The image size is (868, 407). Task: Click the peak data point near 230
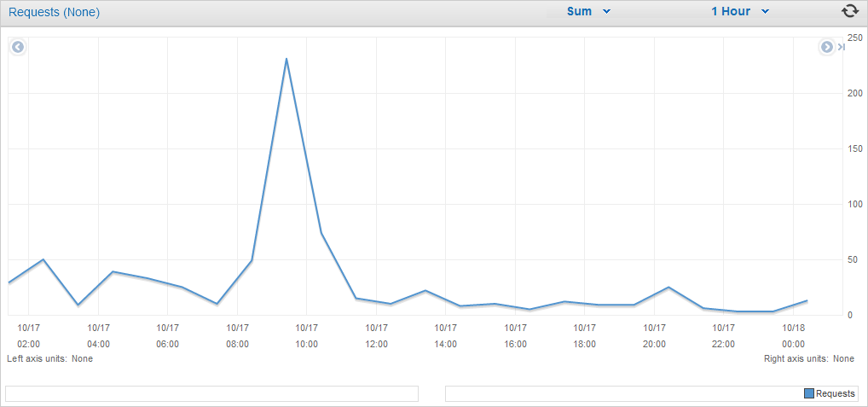[286, 59]
